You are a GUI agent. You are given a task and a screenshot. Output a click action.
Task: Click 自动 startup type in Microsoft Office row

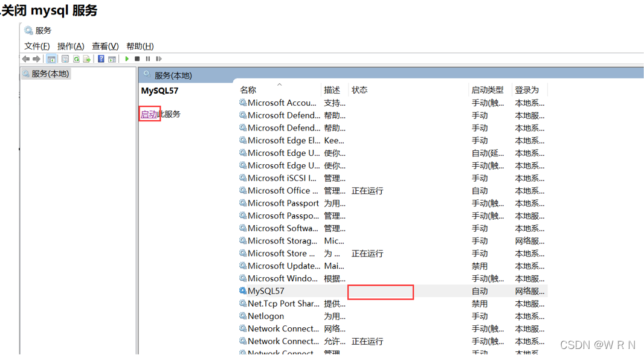[480, 191]
